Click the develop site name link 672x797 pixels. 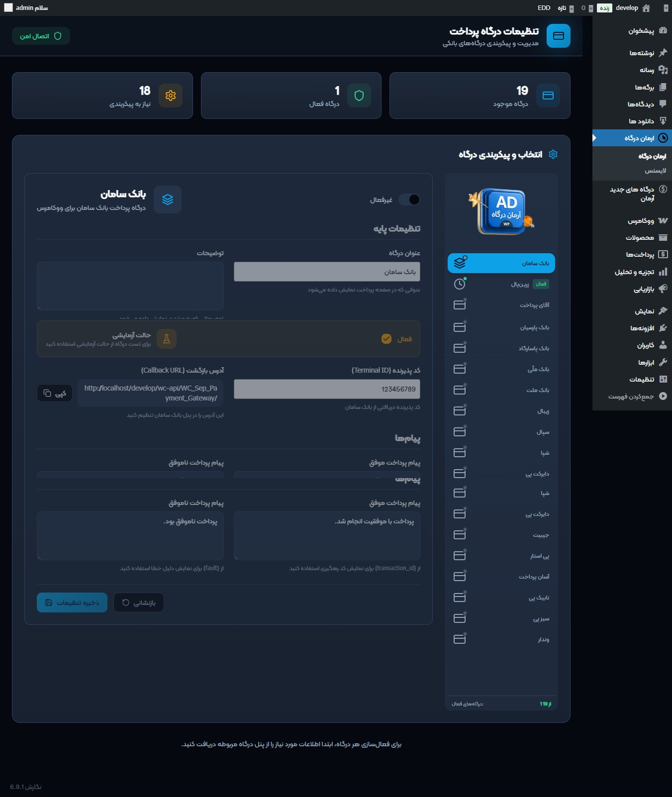[x=627, y=8]
